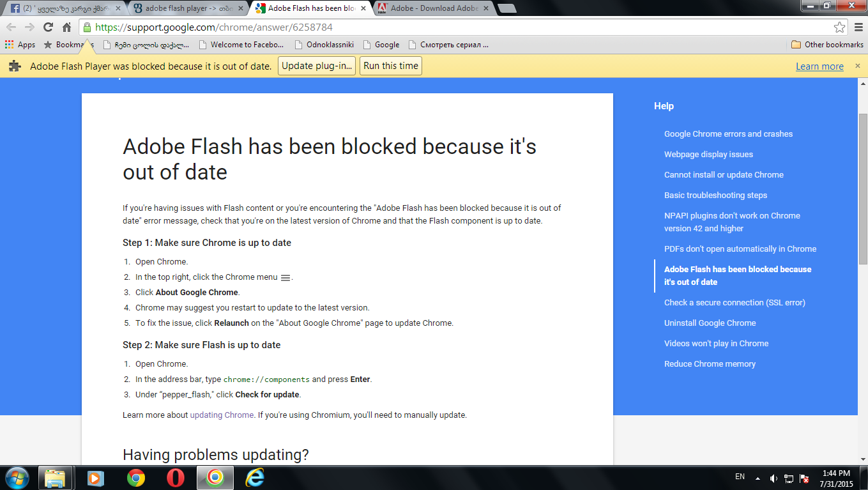This screenshot has height=490, width=868.
Task: Click the green padlock security icon
Action: (87, 27)
